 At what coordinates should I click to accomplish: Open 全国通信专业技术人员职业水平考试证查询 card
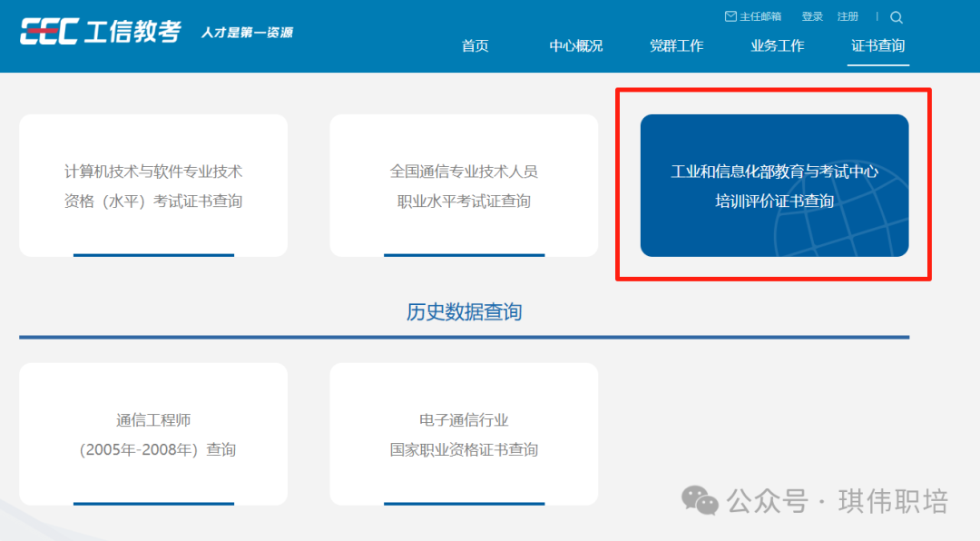[464, 185]
